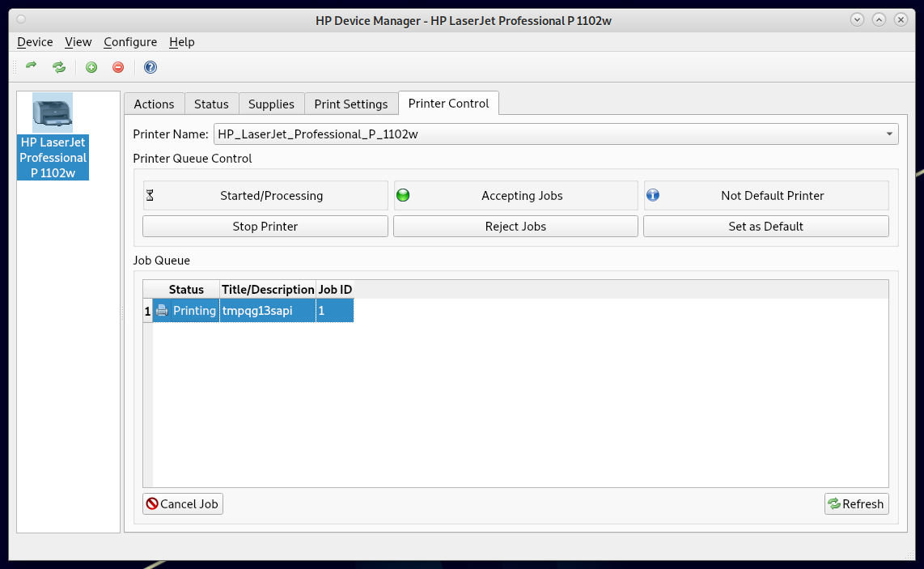Click the Started/Processing status label
924x569 pixels.
pyautogui.click(x=272, y=196)
